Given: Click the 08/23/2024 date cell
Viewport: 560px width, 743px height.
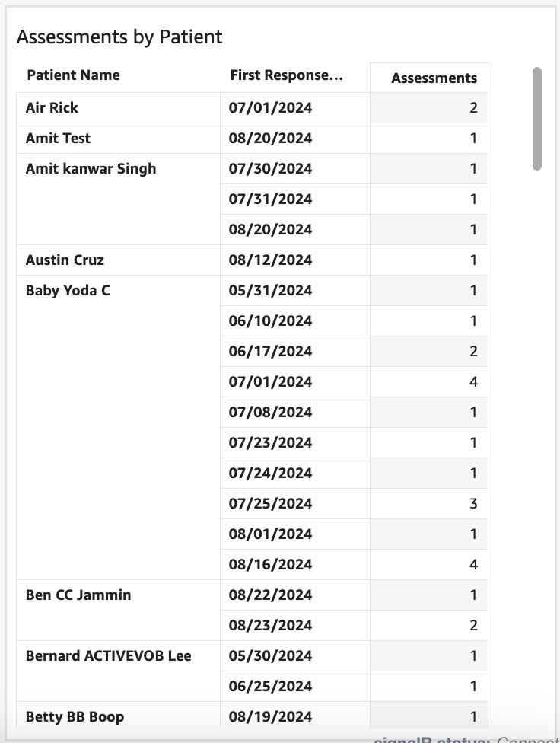Looking at the screenshot, I should click(270, 626).
